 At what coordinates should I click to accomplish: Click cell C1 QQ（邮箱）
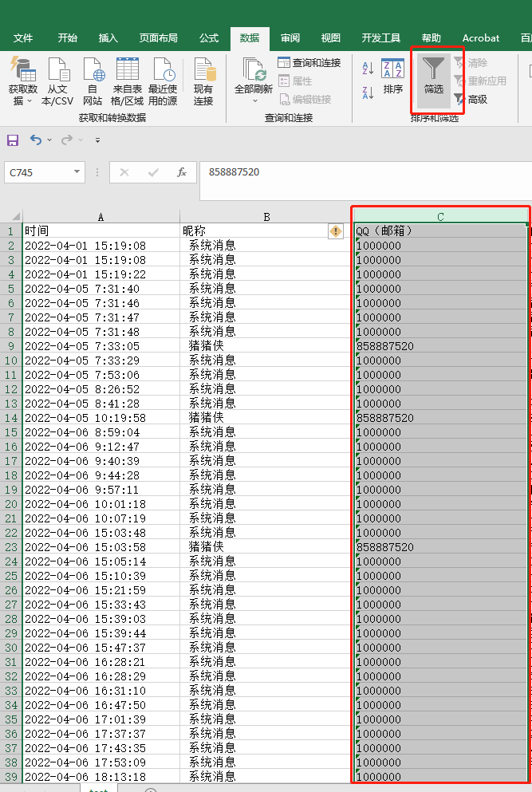pyautogui.click(x=440, y=231)
